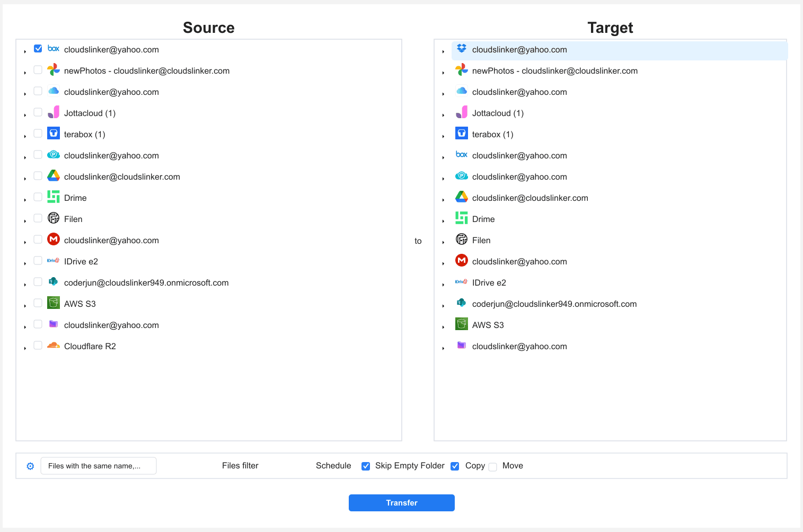Expand Target Jottacloud (1) node
The height and width of the screenshot is (532, 803).
[x=443, y=115]
